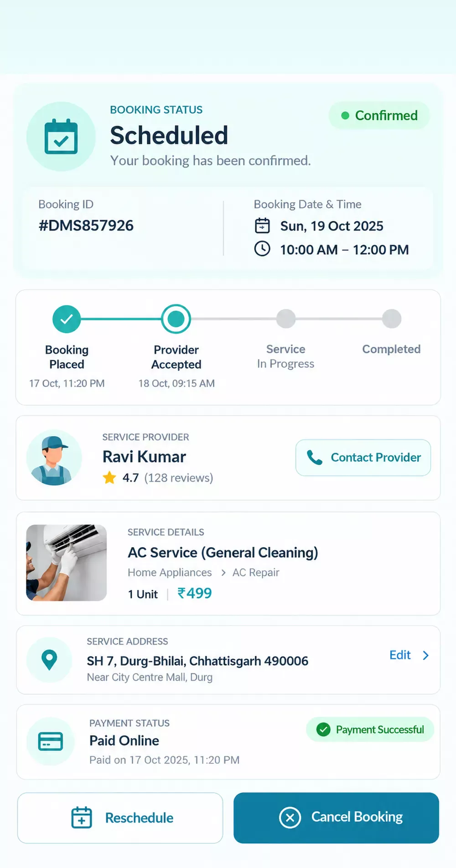The image size is (456, 868).
Task: Click the location pin icon
Action: pos(49,660)
